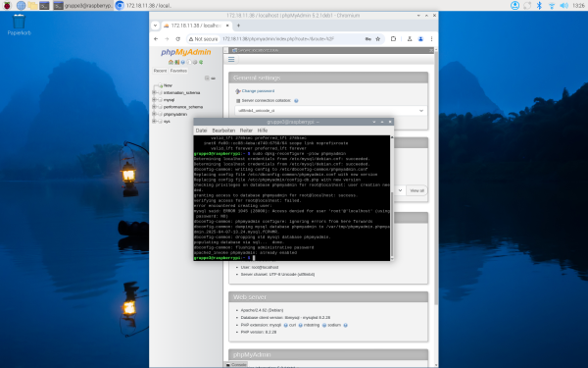Expand the performance_schema database node
This screenshot has width=588, height=368.
click(x=154, y=107)
